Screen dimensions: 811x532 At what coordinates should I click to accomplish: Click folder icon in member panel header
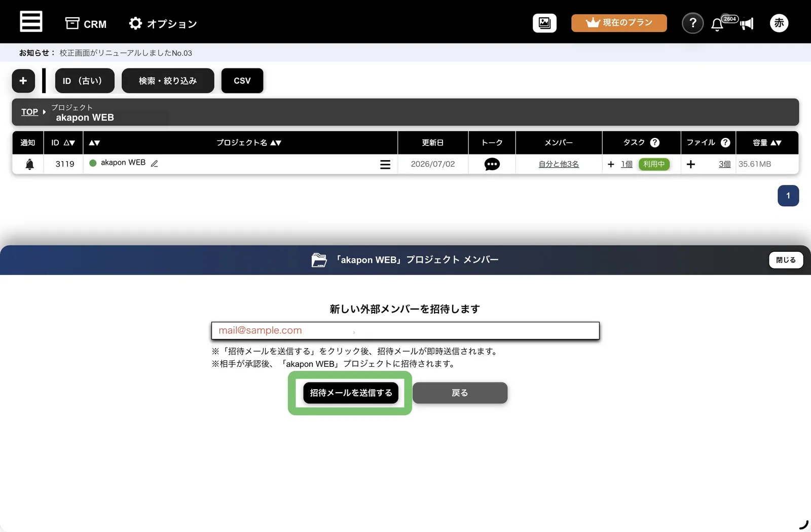click(319, 260)
